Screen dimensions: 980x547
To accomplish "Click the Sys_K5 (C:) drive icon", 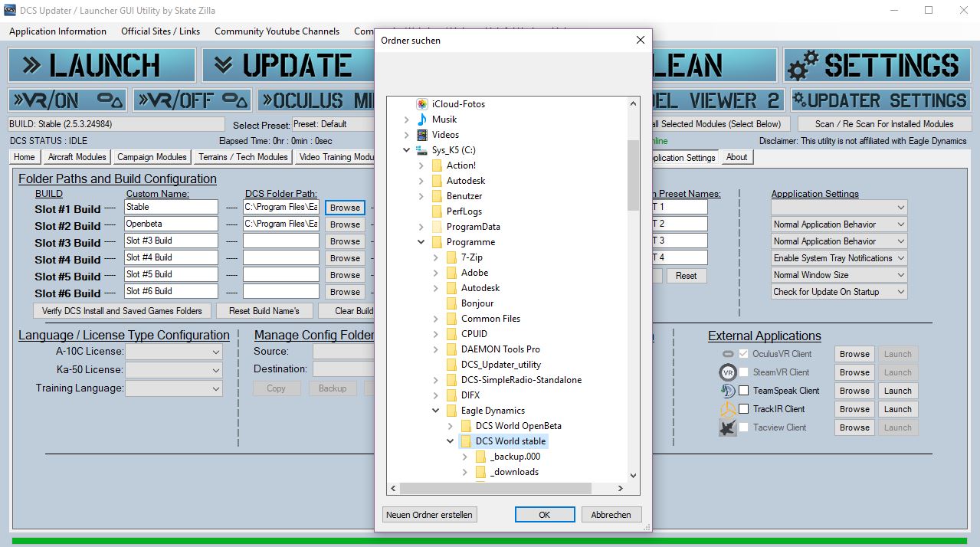I will (x=421, y=150).
